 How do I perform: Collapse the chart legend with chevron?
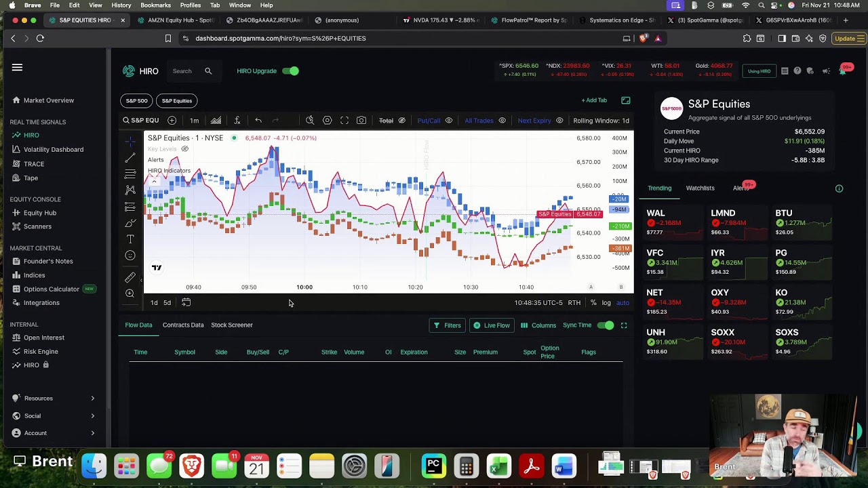click(154, 181)
